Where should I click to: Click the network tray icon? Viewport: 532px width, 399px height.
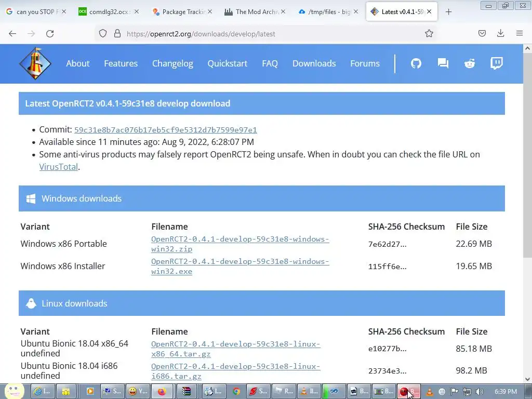[x=467, y=392]
